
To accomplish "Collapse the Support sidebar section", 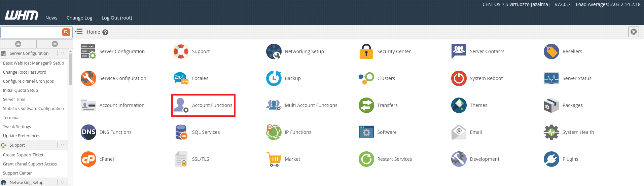I will [62, 145].
